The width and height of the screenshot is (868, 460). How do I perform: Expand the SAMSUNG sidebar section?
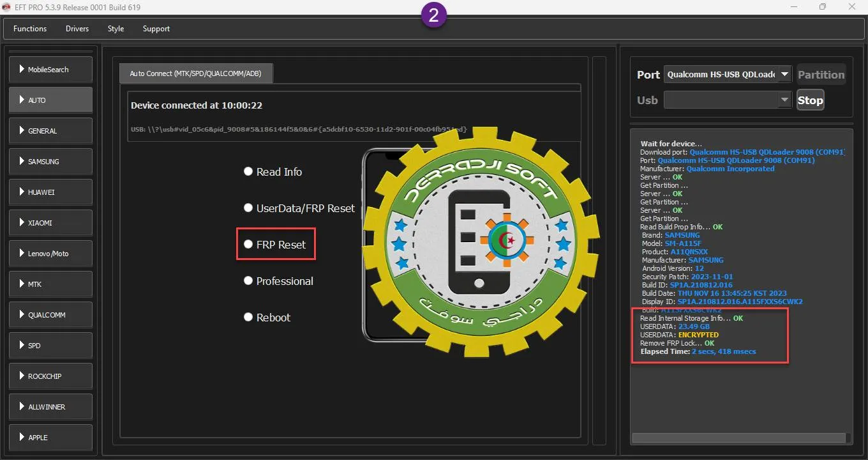coord(50,162)
